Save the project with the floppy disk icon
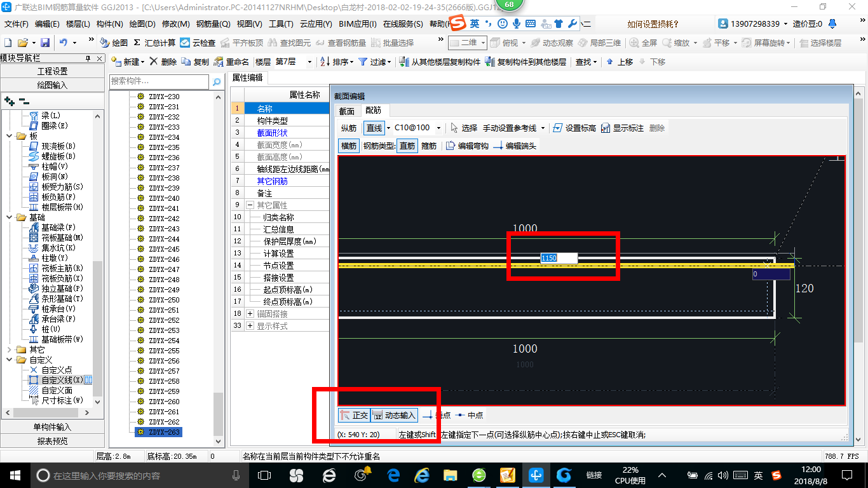 [x=45, y=43]
